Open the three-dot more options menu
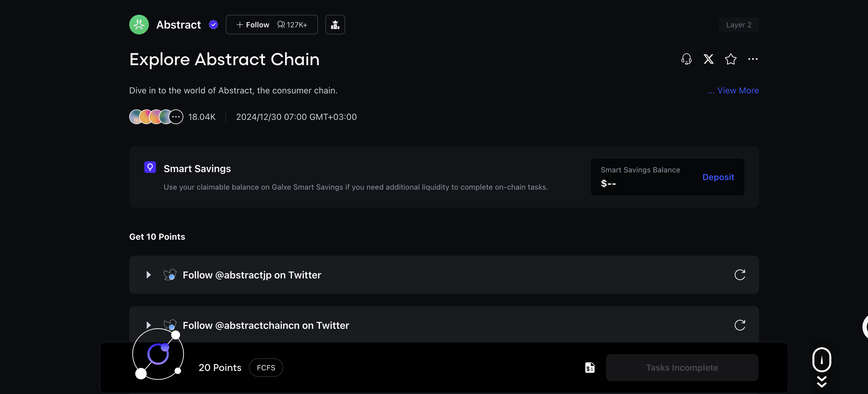This screenshot has height=394, width=868. pyautogui.click(x=752, y=59)
